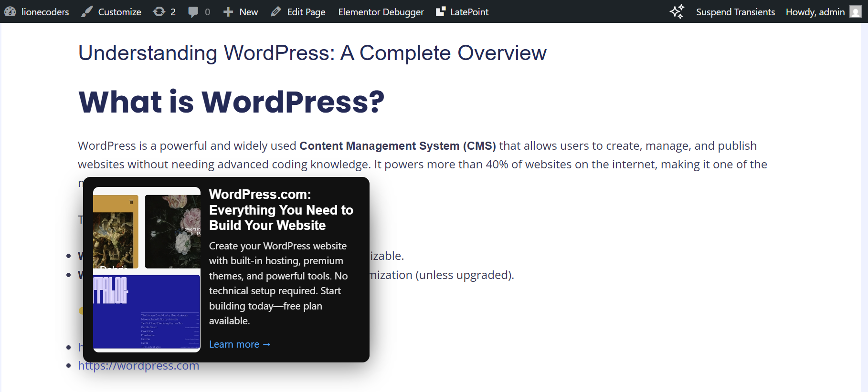Click the 'What is WordPress?' heading

pos(232,102)
